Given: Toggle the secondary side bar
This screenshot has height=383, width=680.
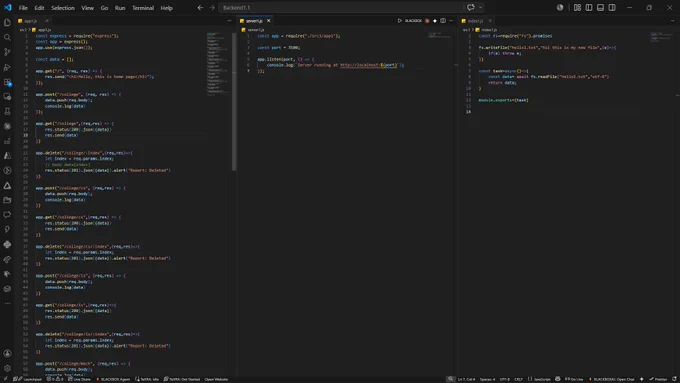Looking at the screenshot, I should tap(612, 7).
